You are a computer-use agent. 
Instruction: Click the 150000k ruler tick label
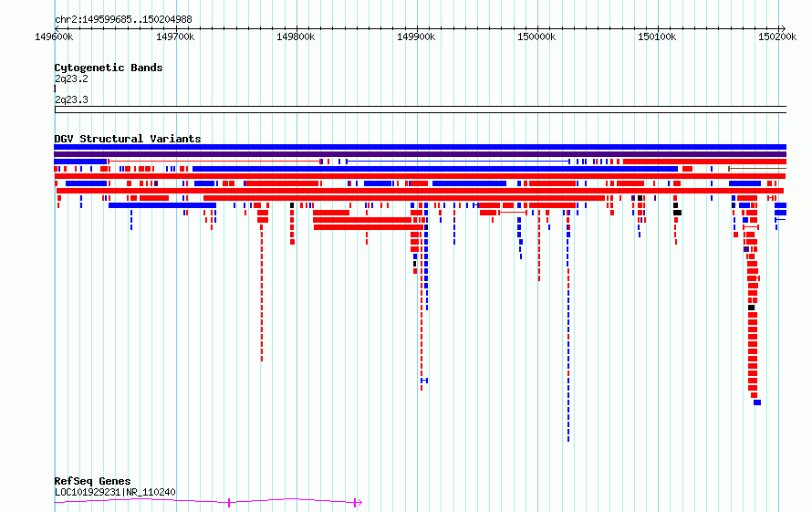tap(536, 37)
